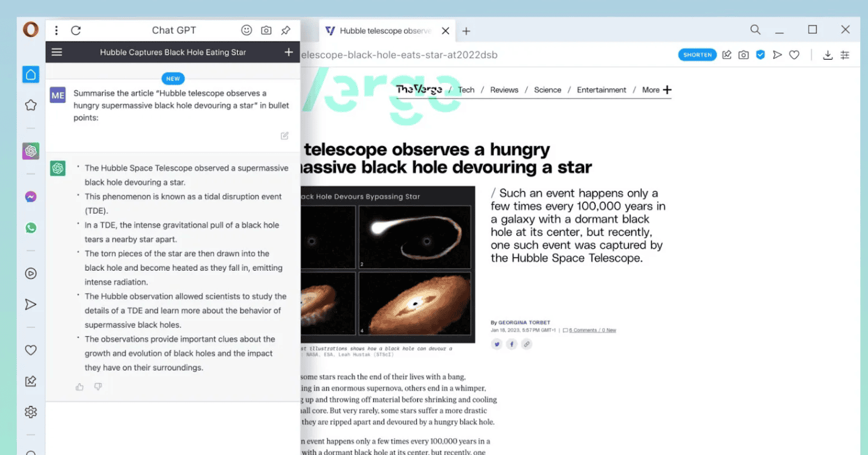This screenshot has height=455, width=868.
Task: Open the Reviews section
Action: click(504, 90)
